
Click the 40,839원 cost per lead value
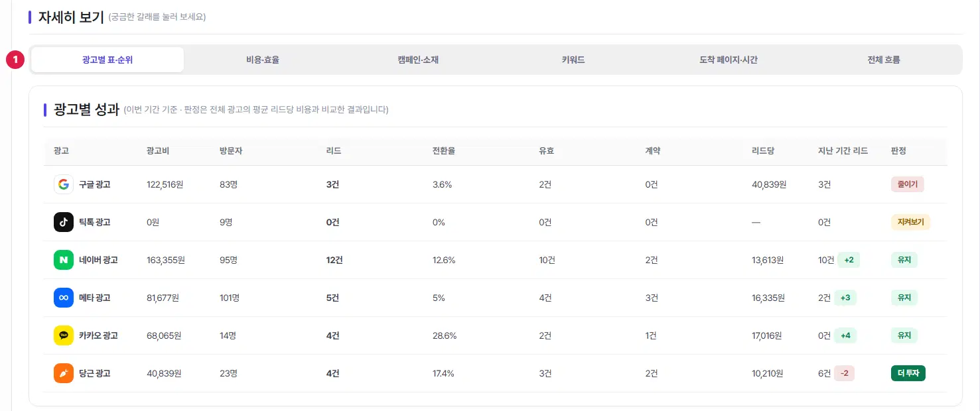coord(769,184)
